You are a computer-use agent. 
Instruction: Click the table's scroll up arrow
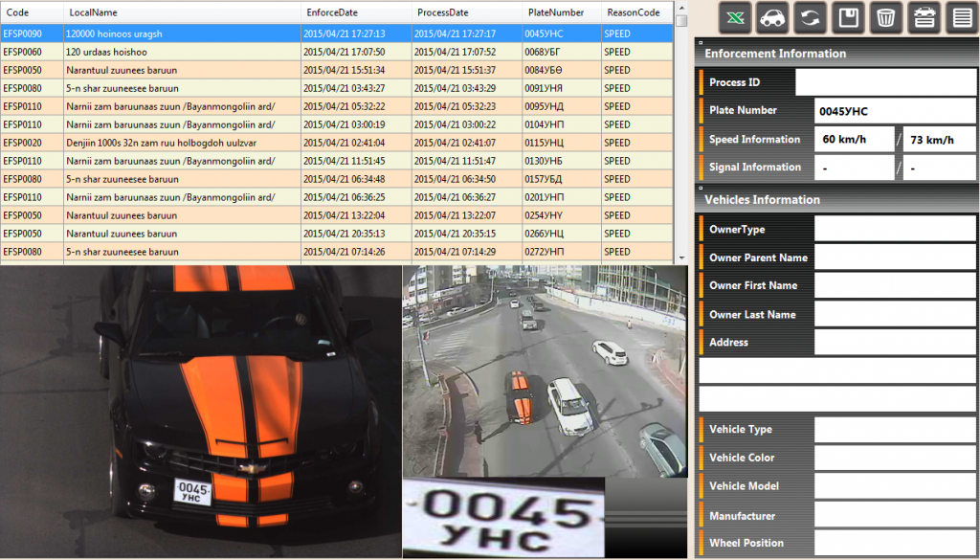coord(681,8)
